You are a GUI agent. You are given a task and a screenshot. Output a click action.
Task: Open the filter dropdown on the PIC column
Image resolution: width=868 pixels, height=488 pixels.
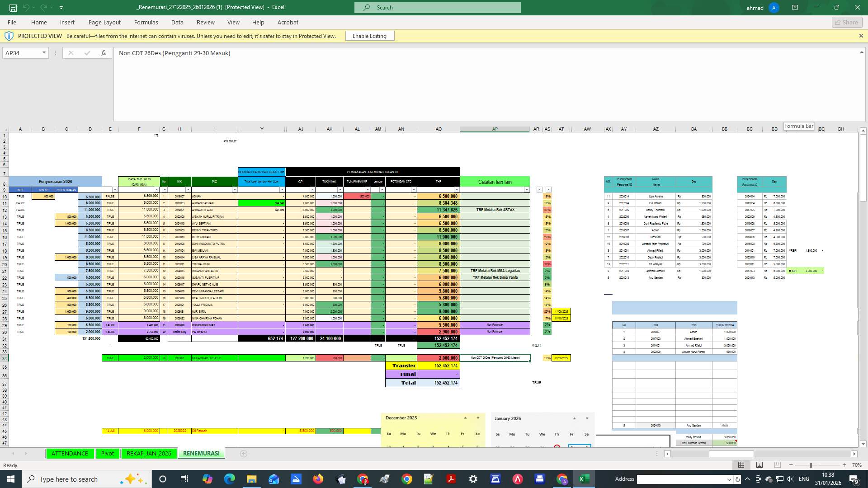[x=235, y=189]
